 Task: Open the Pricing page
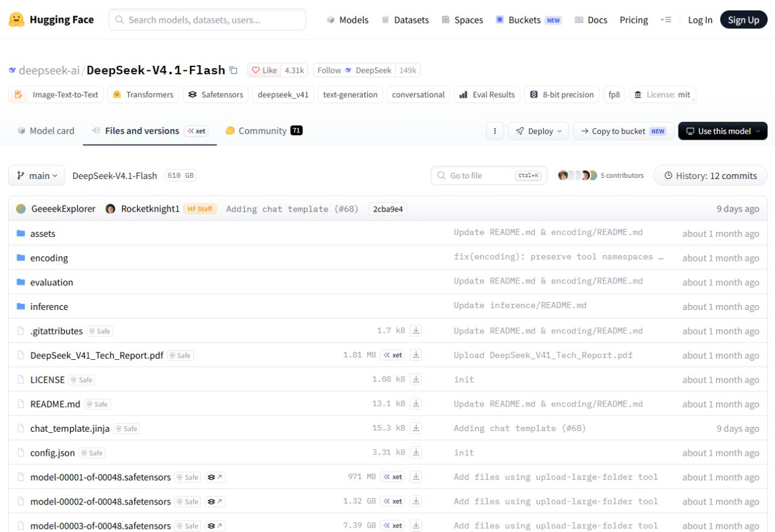coord(634,20)
